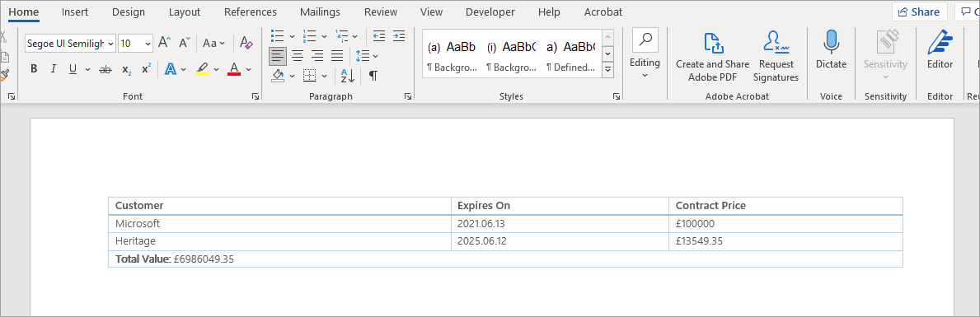Open Font dialog launcher

(255, 96)
